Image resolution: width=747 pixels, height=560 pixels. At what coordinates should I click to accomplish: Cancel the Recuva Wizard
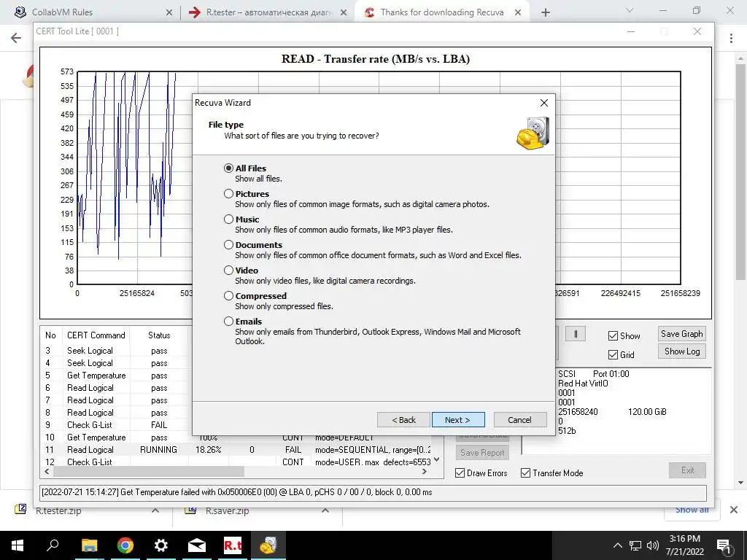(x=519, y=420)
